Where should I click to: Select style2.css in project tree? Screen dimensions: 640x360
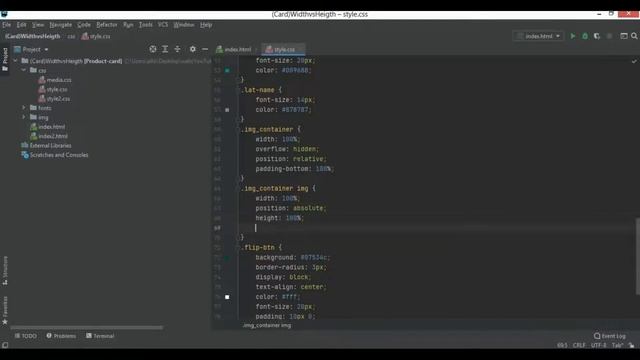point(54,98)
